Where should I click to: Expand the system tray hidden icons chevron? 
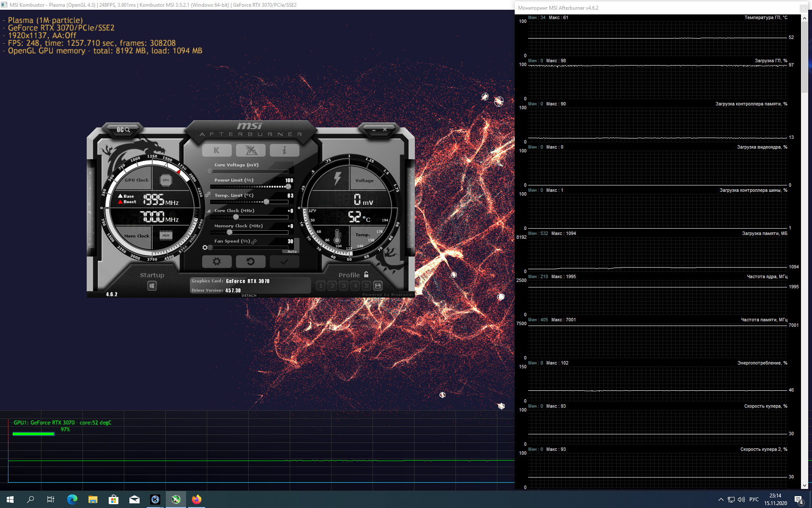click(x=721, y=500)
